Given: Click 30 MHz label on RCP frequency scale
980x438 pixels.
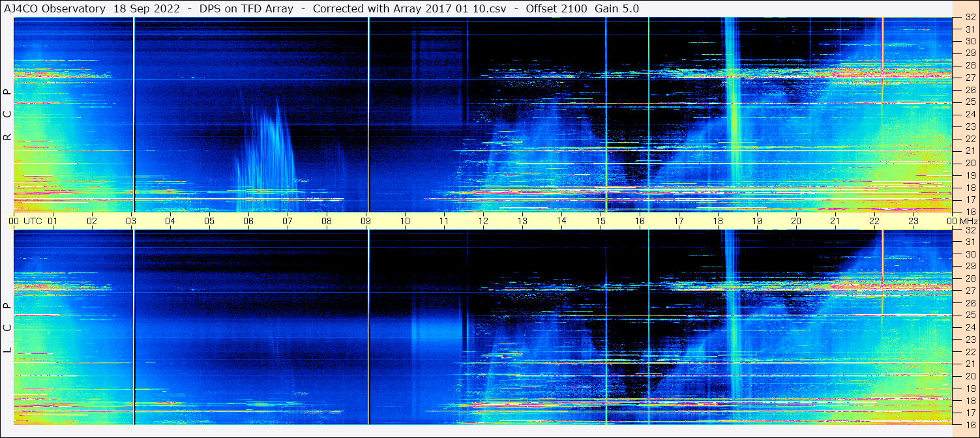Looking at the screenshot, I should 970,41.
